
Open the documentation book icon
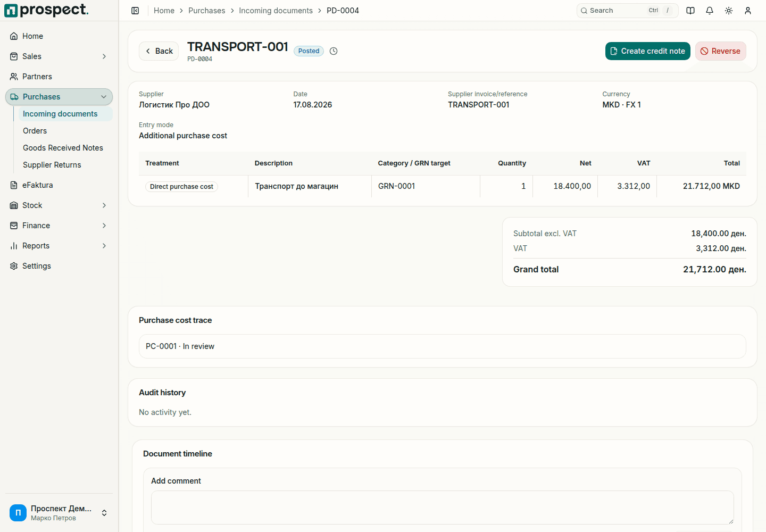(x=690, y=11)
